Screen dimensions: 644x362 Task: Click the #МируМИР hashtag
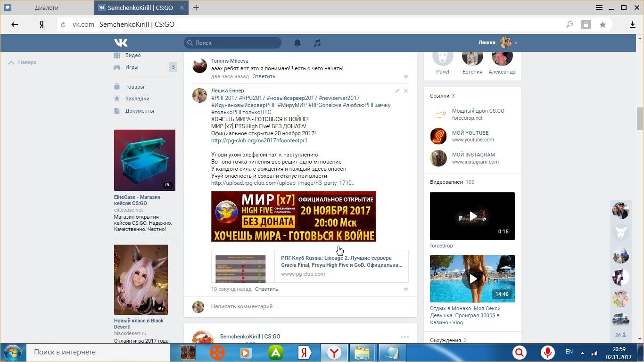[x=292, y=105]
